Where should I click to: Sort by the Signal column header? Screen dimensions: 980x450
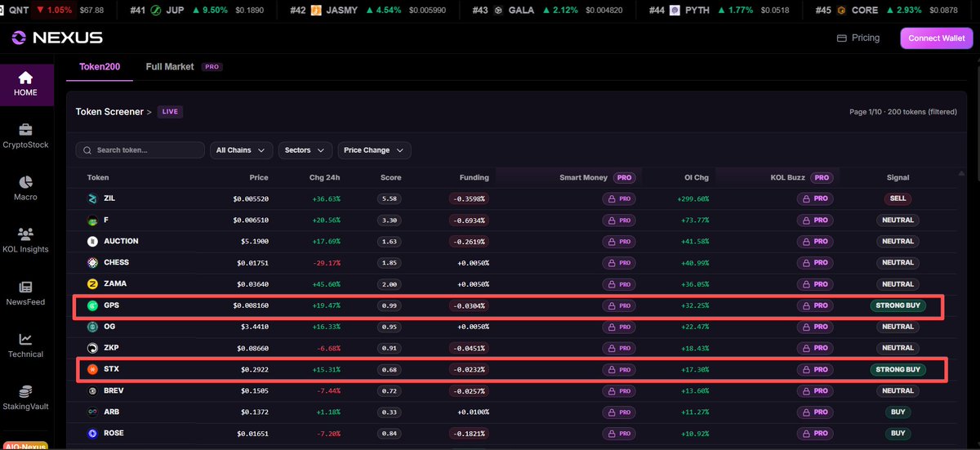[898, 177]
